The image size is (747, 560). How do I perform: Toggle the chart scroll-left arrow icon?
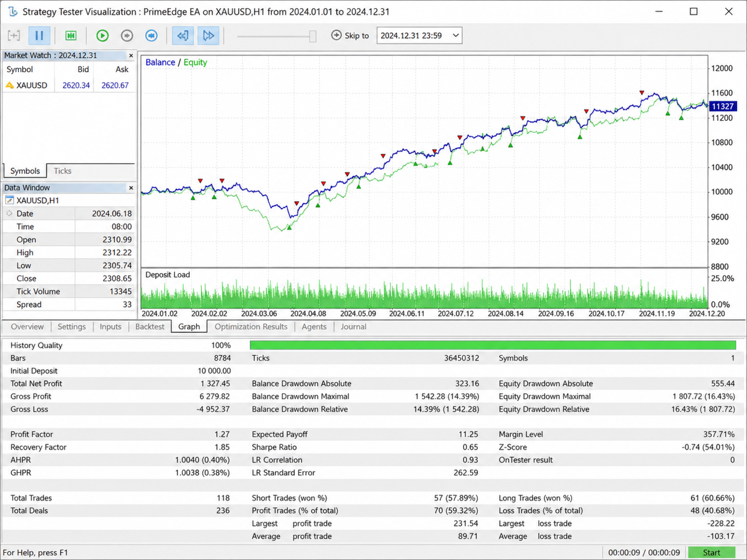183,35
